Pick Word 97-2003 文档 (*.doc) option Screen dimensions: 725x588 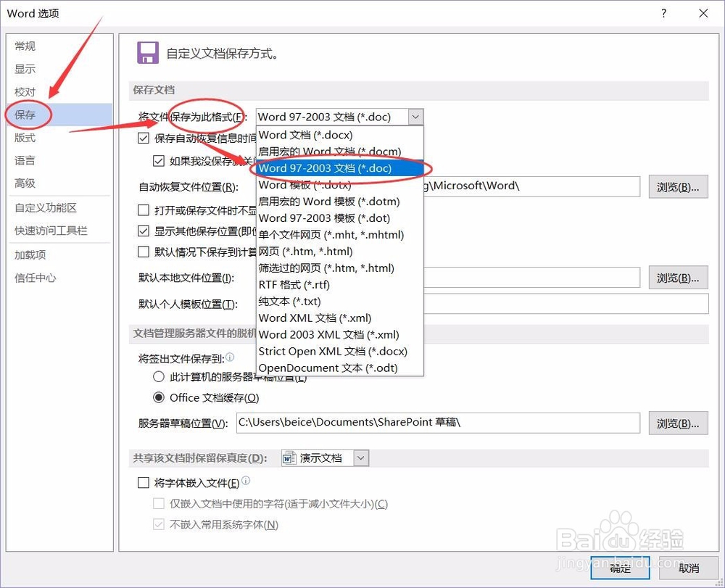tap(340, 168)
